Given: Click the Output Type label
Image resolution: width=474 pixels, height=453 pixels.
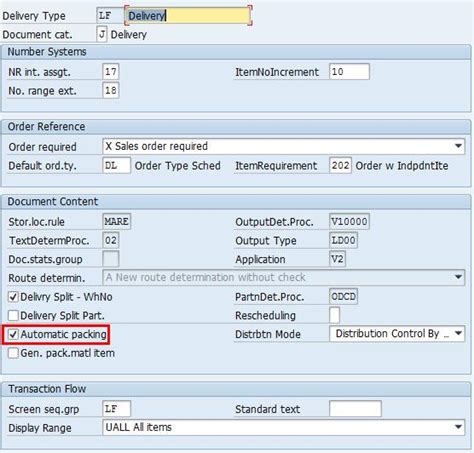Looking at the screenshot, I should [266, 241].
